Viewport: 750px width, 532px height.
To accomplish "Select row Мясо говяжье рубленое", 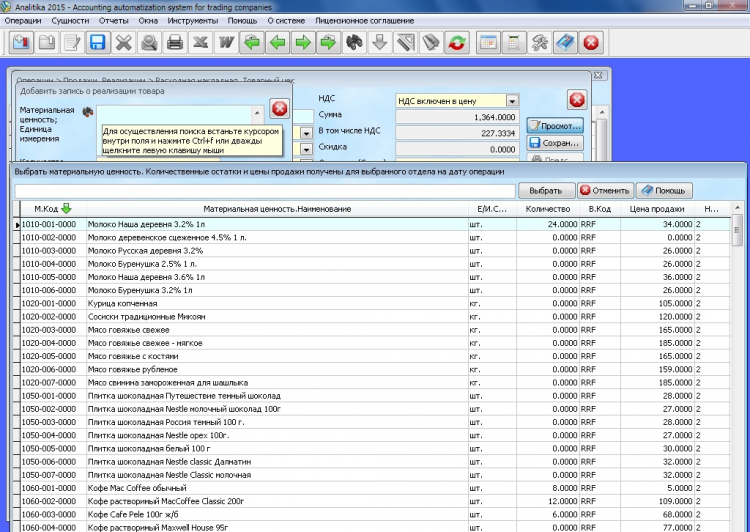I will click(x=375, y=369).
